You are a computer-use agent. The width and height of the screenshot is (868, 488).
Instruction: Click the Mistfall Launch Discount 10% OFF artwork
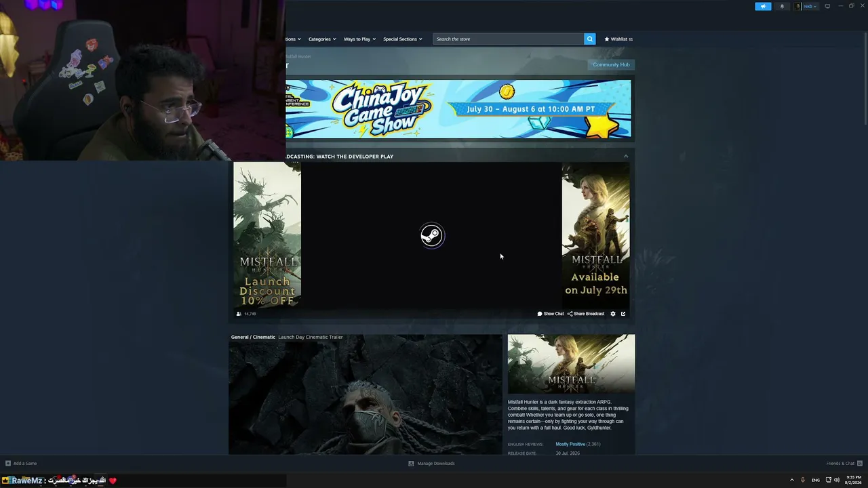tap(267, 236)
